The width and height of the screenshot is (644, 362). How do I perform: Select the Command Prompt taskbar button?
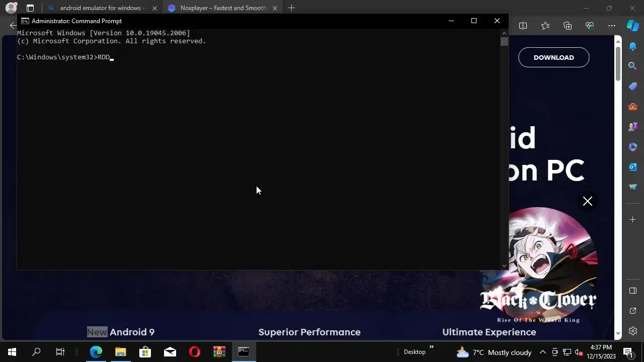tap(244, 352)
